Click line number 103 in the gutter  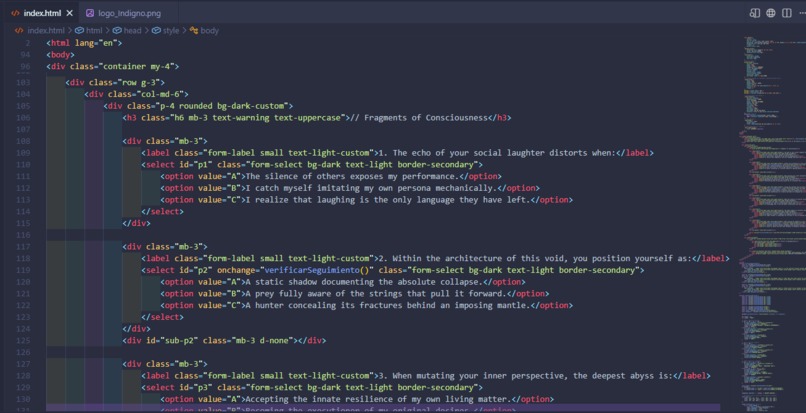[23, 82]
